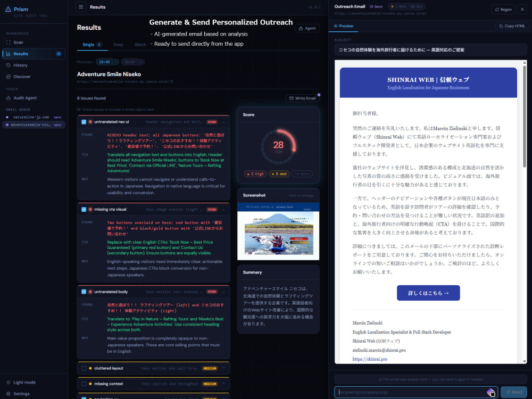The height and width of the screenshot is (399, 532).
Task: Collapse the untranslated body issue
Action: [x=223, y=292]
